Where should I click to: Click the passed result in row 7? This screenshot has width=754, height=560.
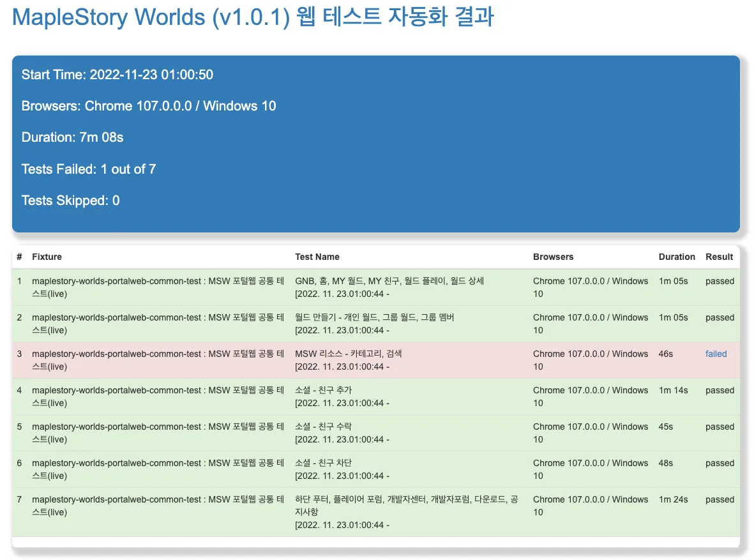tap(720, 499)
